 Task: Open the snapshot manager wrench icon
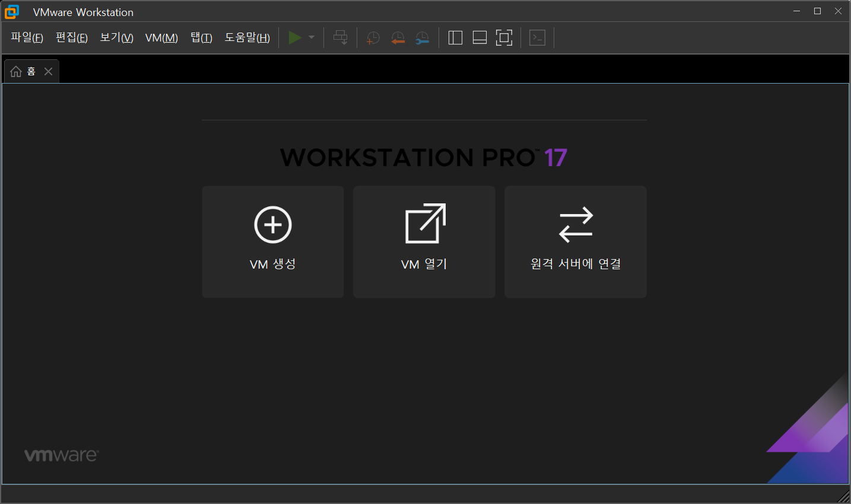422,38
